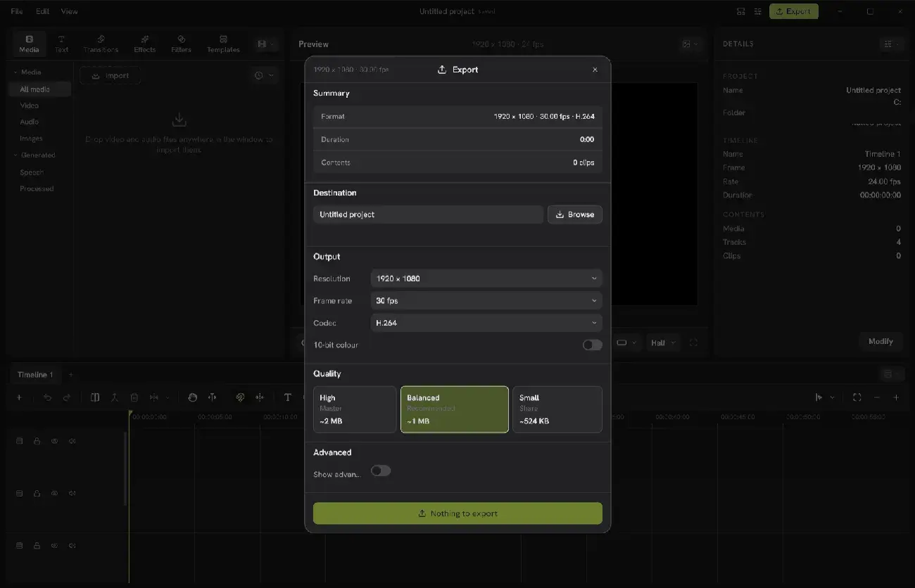Open the Filters tab
915x588 pixels.
181,44
